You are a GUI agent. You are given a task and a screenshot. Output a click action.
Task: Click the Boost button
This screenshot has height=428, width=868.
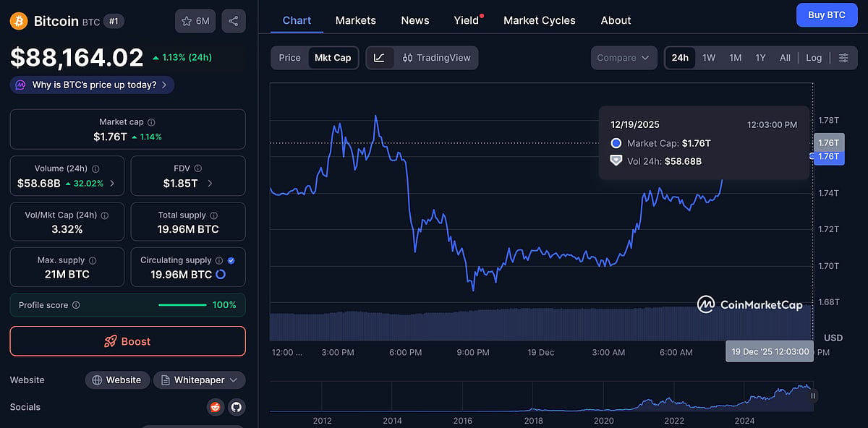pos(128,341)
